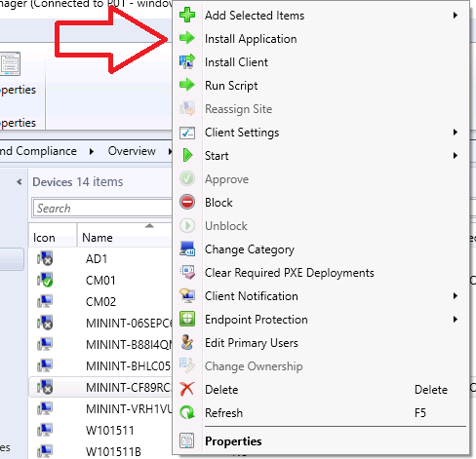
Task: Click the Endpoint Protection shield icon
Action: (x=187, y=319)
